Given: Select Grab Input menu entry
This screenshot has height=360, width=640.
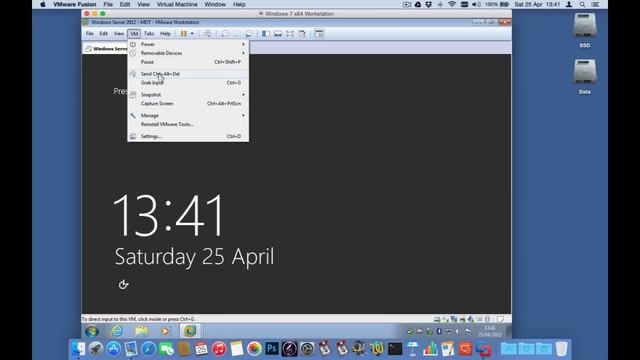Looking at the screenshot, I should tap(188, 83).
